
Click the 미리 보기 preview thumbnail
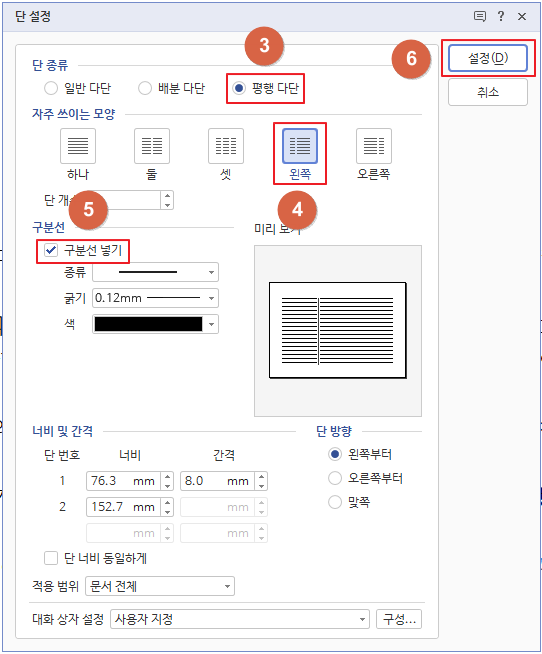(x=338, y=330)
